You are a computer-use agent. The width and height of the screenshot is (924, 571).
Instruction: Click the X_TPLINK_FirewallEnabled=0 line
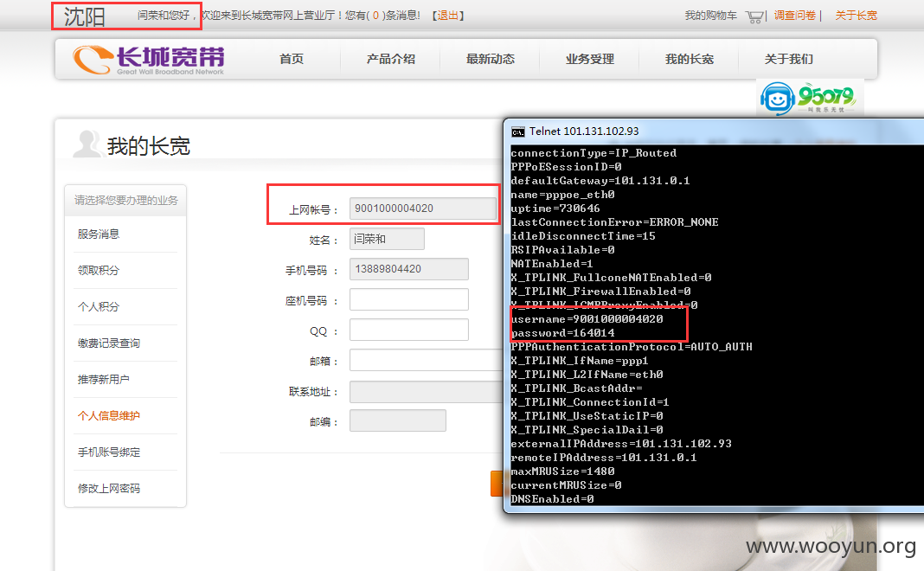pos(600,292)
